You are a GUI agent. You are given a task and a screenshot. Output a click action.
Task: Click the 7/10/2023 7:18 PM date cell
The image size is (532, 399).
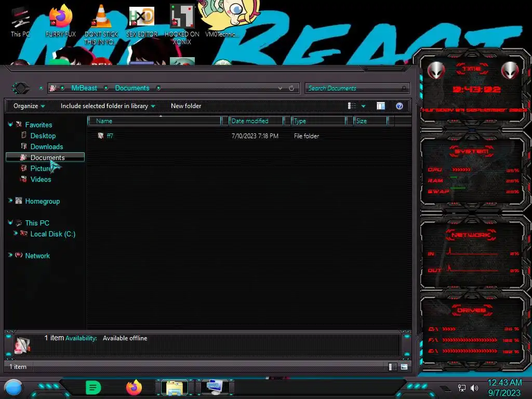[255, 136]
